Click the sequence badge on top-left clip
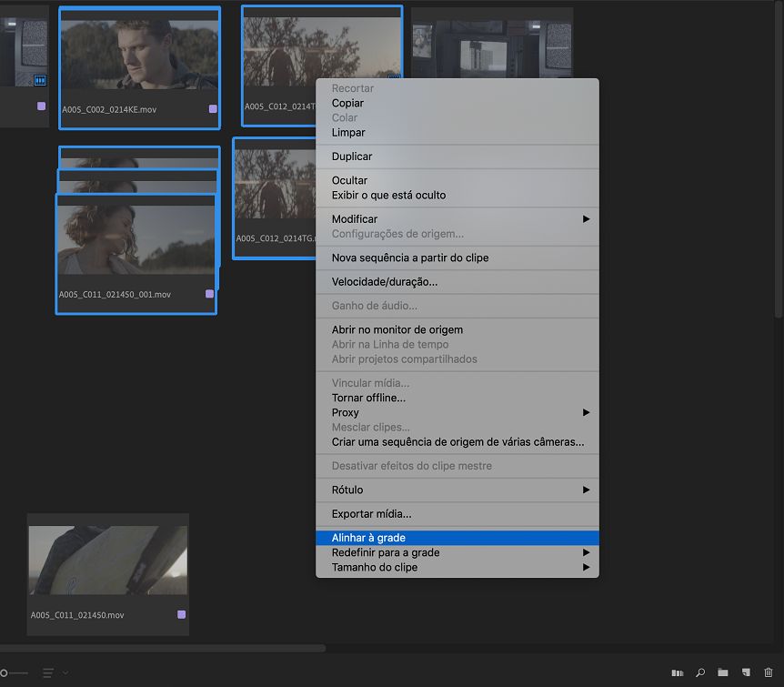The height and width of the screenshot is (687, 784). [x=40, y=81]
